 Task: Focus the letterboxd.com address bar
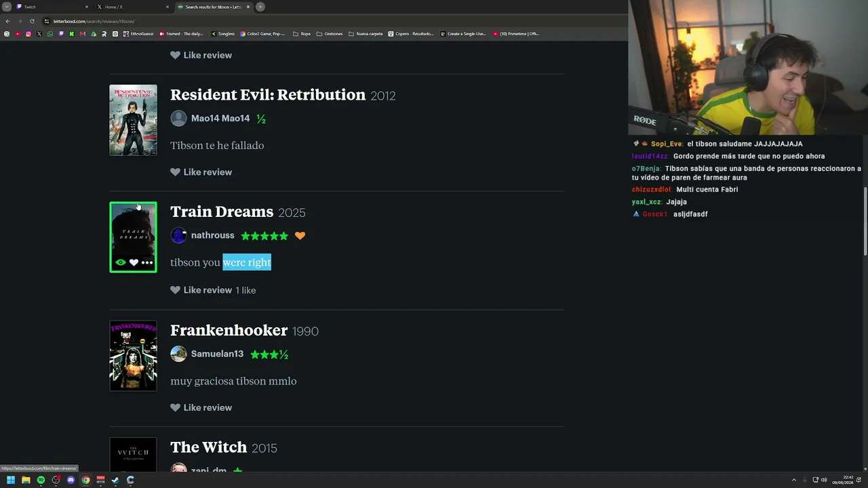332,21
